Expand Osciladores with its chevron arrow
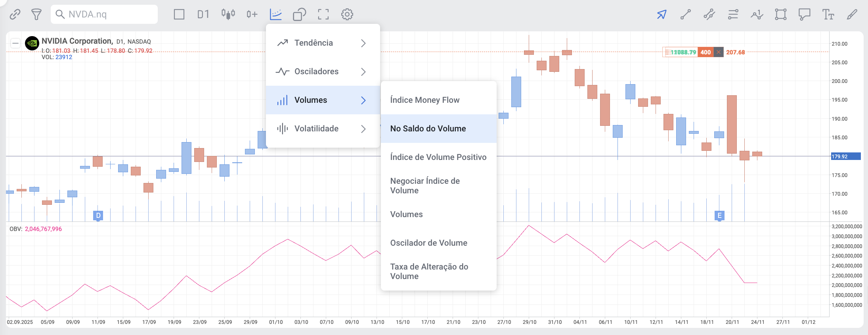This screenshot has height=335, width=868. [363, 71]
